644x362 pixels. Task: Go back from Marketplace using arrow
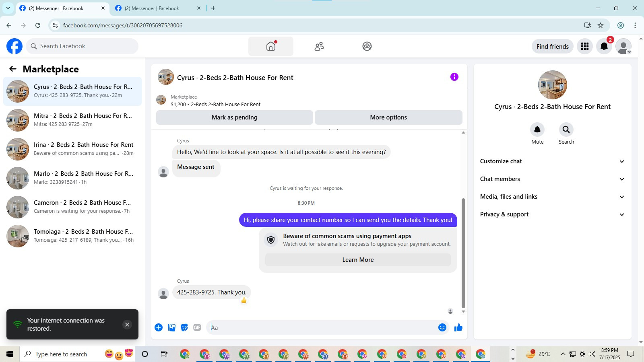pos(13,69)
